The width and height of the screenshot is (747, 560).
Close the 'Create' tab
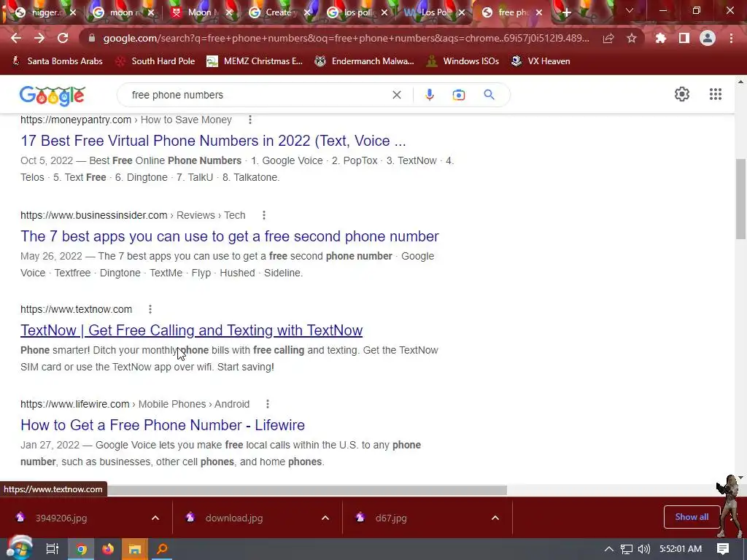[307, 13]
